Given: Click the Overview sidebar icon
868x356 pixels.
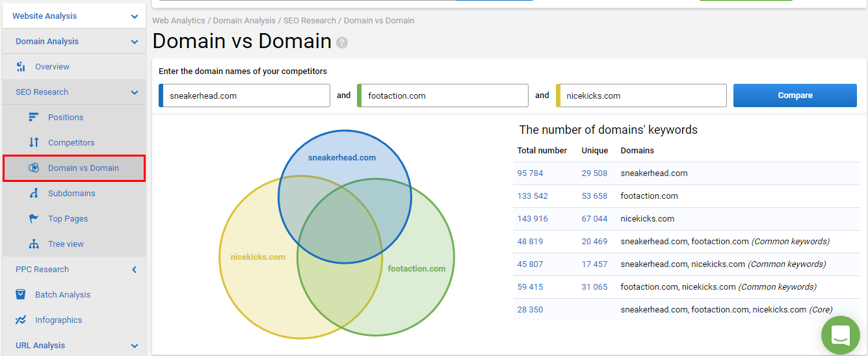Looking at the screenshot, I should [x=21, y=66].
